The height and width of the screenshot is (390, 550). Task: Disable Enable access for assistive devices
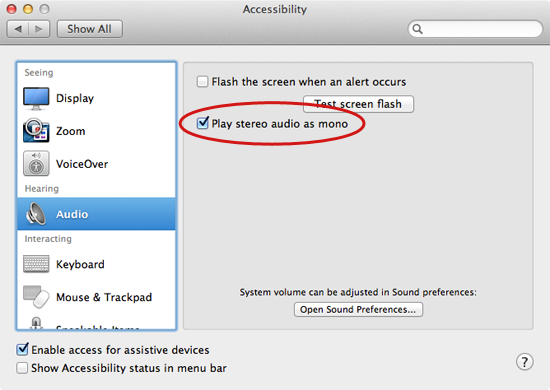coord(22,349)
